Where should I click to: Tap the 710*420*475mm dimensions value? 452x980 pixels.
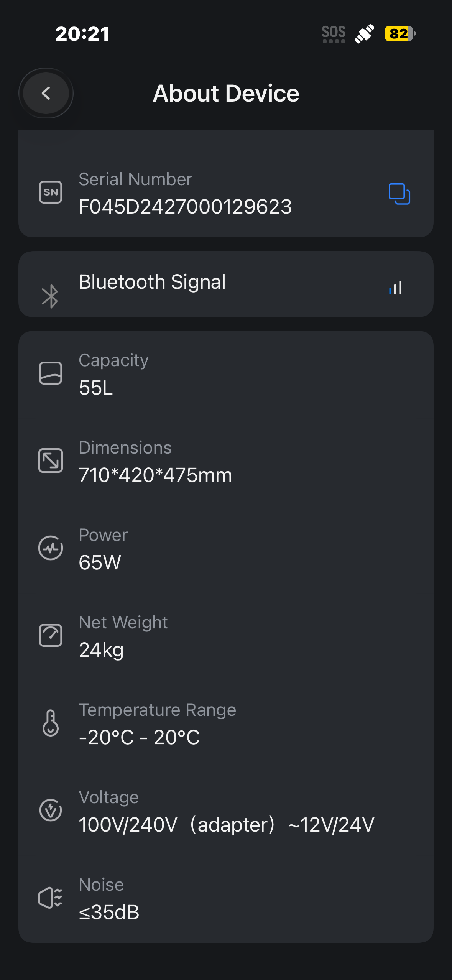click(x=155, y=475)
